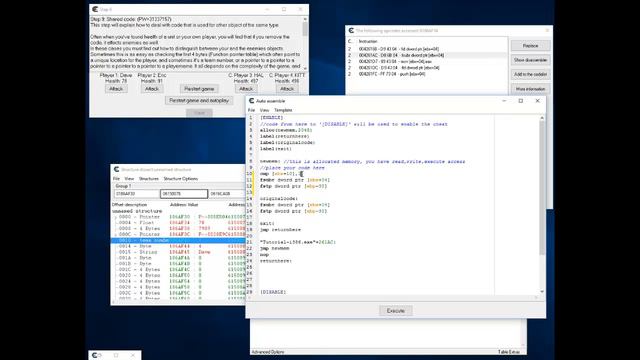
Task: Open Template menu in Auto assemble
Action: click(x=283, y=110)
